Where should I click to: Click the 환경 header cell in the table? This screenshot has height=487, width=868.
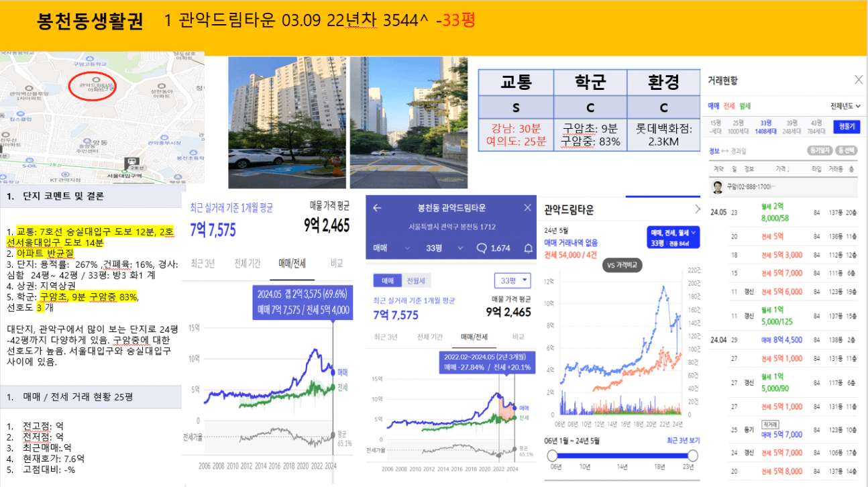pos(663,82)
